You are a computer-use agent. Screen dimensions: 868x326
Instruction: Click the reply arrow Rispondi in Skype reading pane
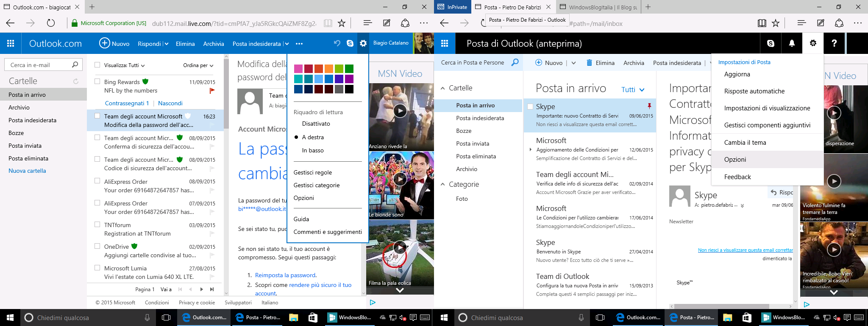point(774,192)
